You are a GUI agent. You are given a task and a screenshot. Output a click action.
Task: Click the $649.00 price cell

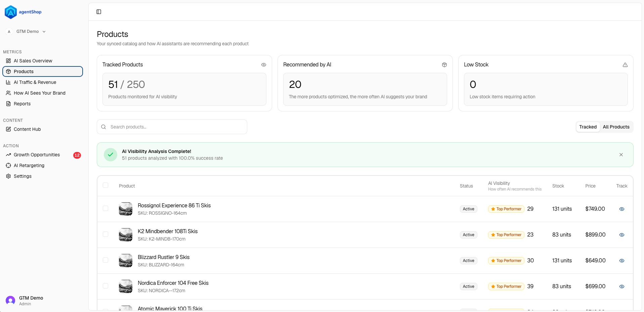click(x=595, y=261)
